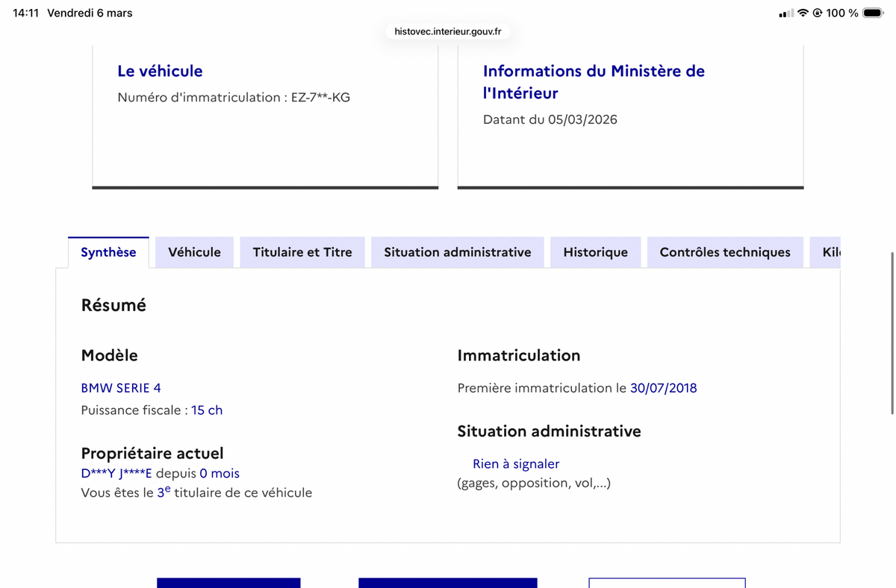Tap the cellular signal bars icon
Screen dimensions: 896x588
(x=786, y=13)
